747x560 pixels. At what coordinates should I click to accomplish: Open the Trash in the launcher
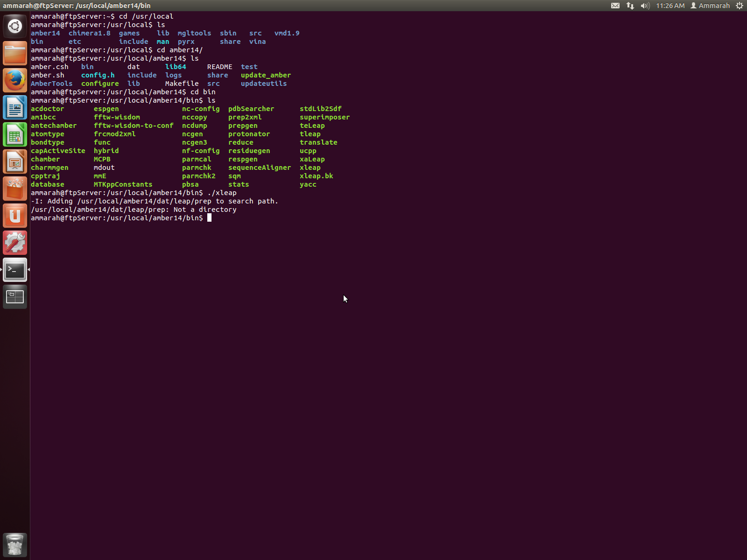(x=15, y=544)
